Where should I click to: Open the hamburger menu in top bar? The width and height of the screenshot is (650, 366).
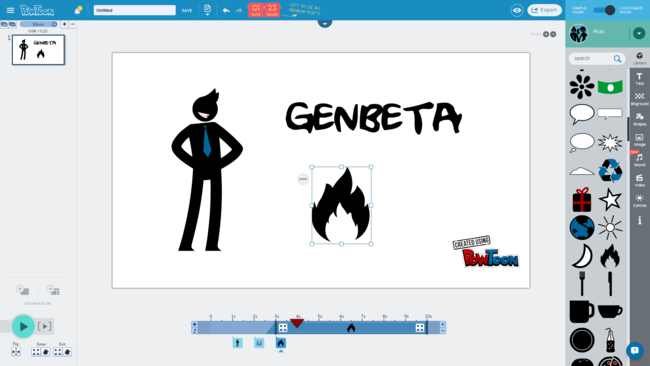[10, 10]
